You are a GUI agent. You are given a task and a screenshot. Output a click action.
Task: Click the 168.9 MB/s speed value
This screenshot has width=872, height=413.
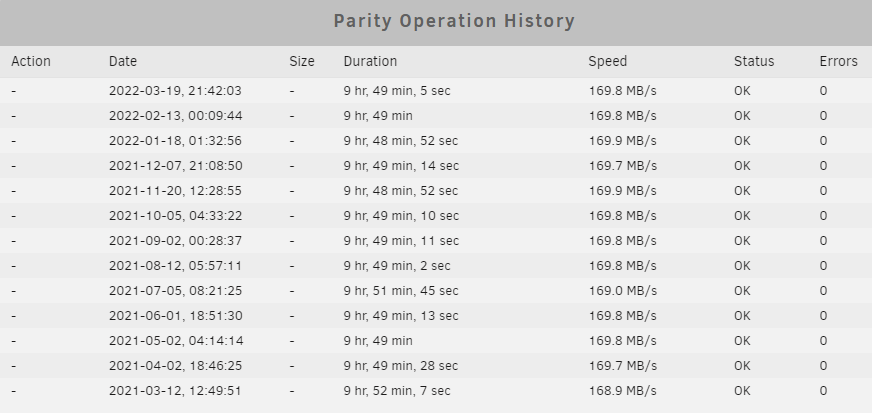[x=622, y=391]
